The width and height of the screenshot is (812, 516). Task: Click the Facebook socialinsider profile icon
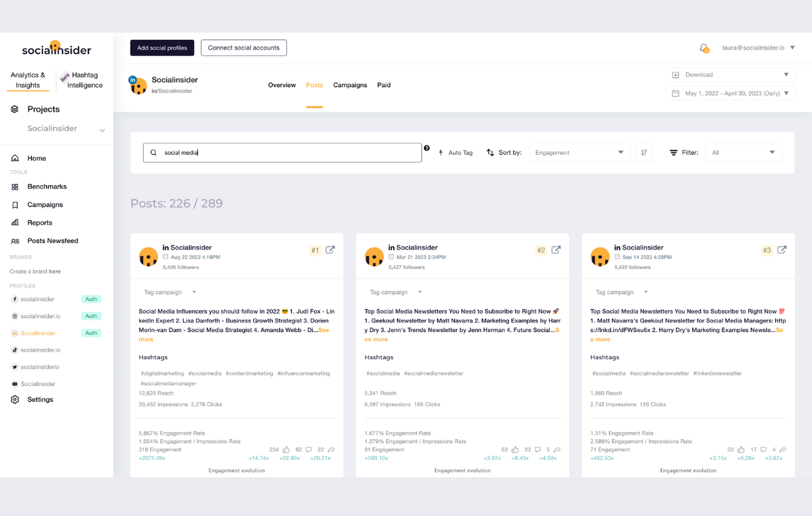15,299
